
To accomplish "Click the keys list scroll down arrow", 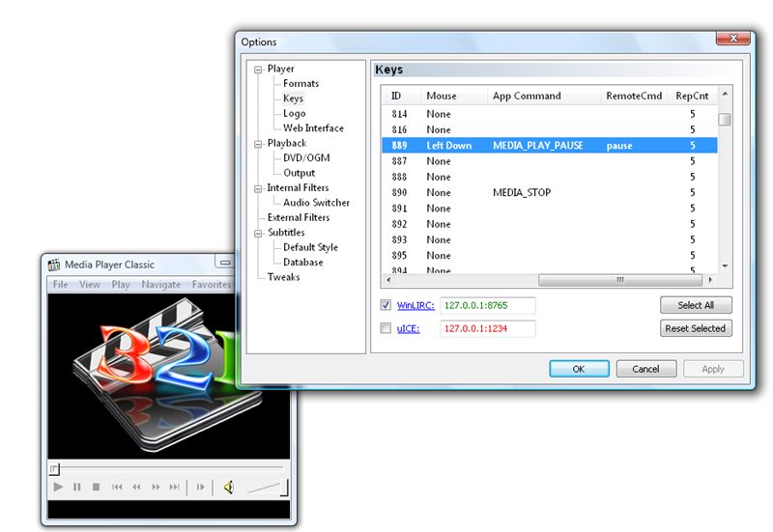I will 725,266.
